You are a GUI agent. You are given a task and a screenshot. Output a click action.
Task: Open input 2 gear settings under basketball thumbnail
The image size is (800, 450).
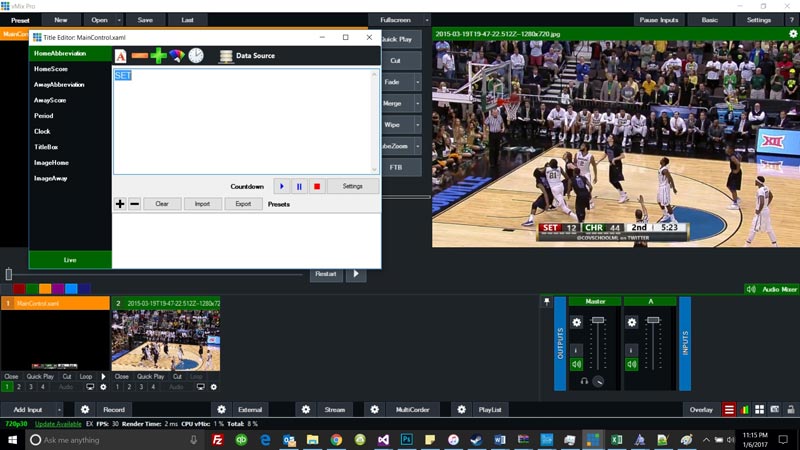[x=214, y=387]
